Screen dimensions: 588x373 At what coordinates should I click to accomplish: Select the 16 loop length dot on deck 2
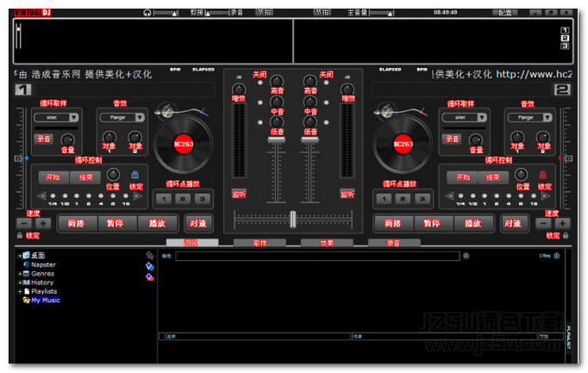click(534, 196)
